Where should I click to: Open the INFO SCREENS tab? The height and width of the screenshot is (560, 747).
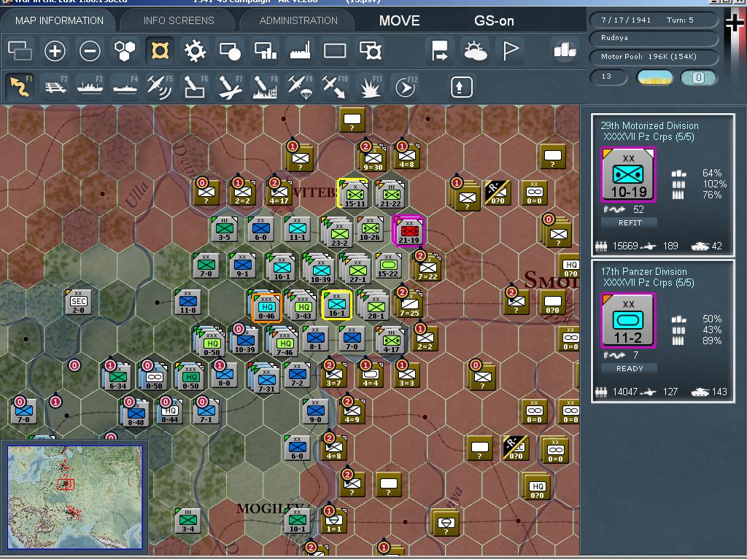(179, 20)
